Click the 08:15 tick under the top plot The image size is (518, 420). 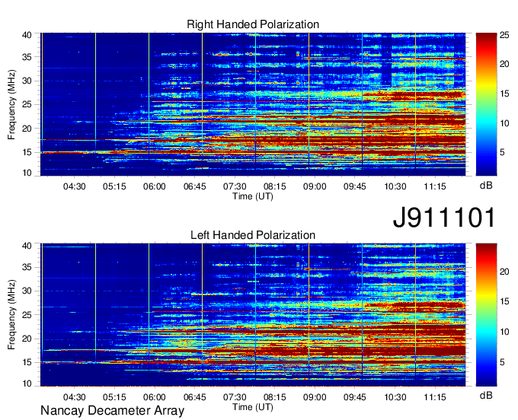tap(274, 186)
